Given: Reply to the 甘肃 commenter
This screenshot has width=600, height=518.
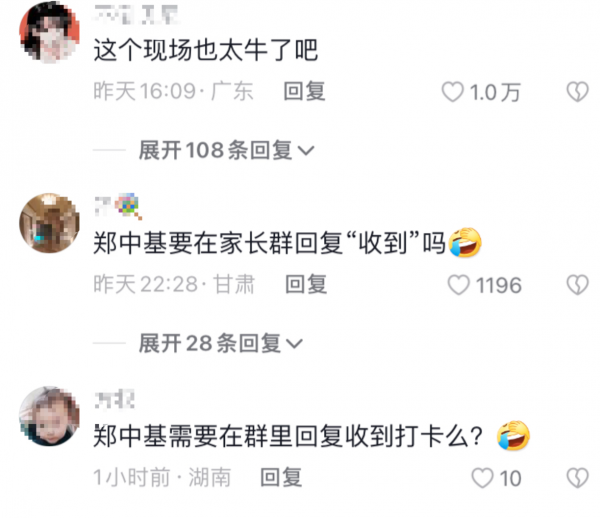Looking at the screenshot, I should pyautogui.click(x=306, y=284).
